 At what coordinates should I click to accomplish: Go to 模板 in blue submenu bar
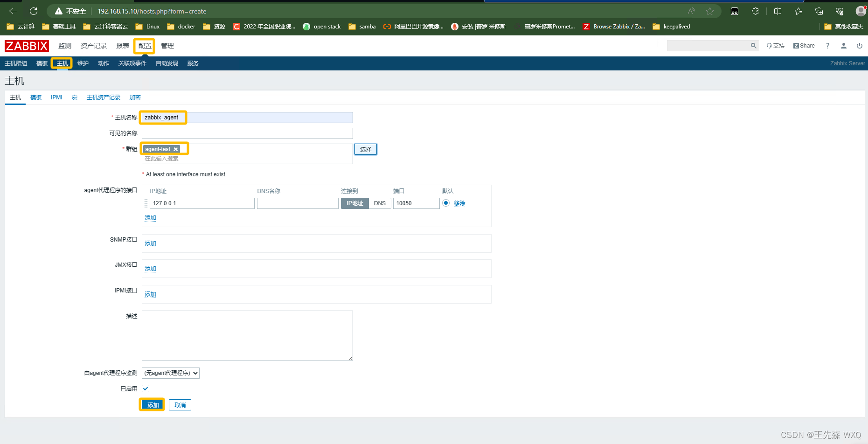click(x=42, y=63)
